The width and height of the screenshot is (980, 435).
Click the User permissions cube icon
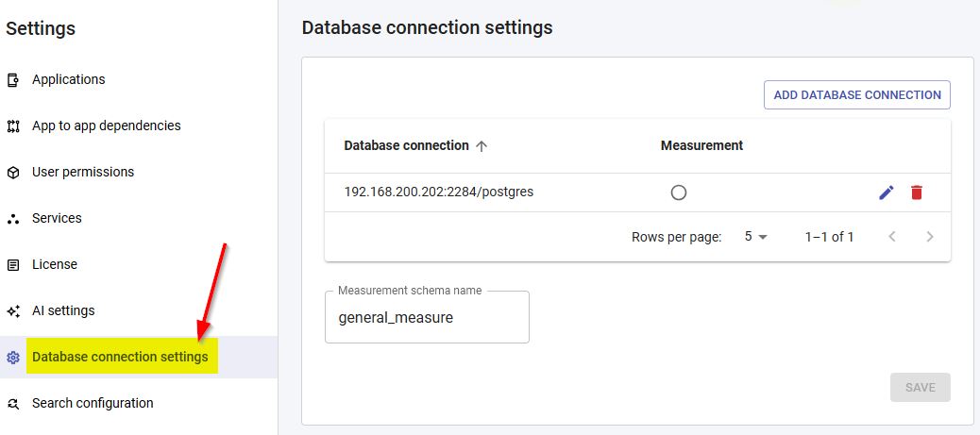13,173
